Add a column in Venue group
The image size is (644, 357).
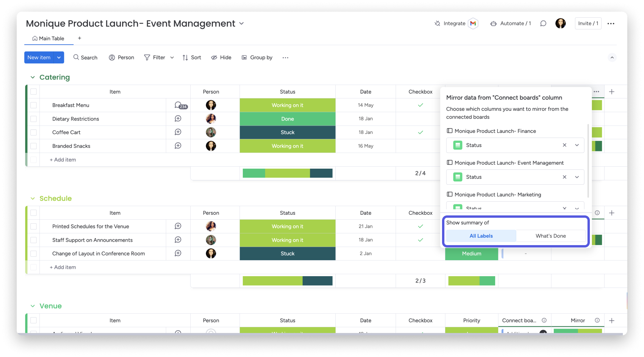(x=612, y=320)
